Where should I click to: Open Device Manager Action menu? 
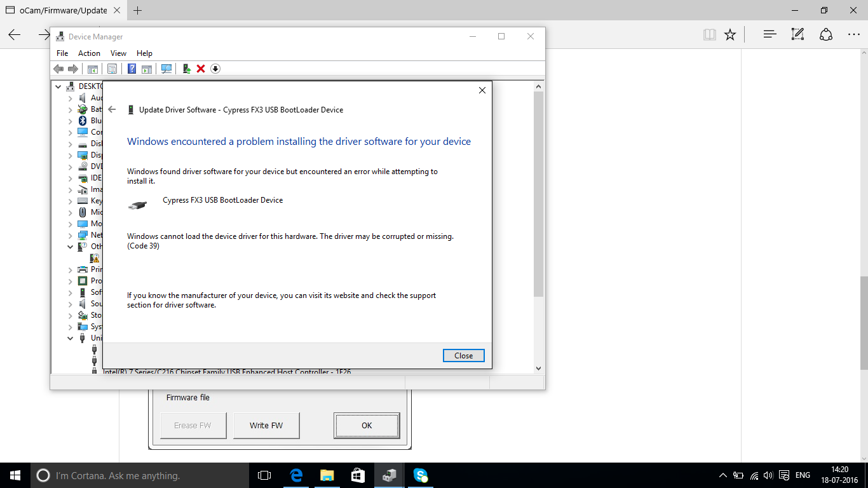pos(89,53)
